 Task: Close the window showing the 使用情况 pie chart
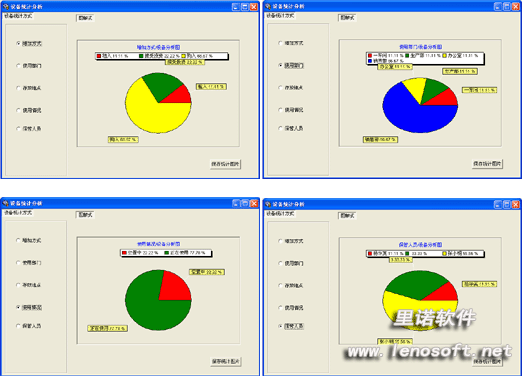[254, 203]
